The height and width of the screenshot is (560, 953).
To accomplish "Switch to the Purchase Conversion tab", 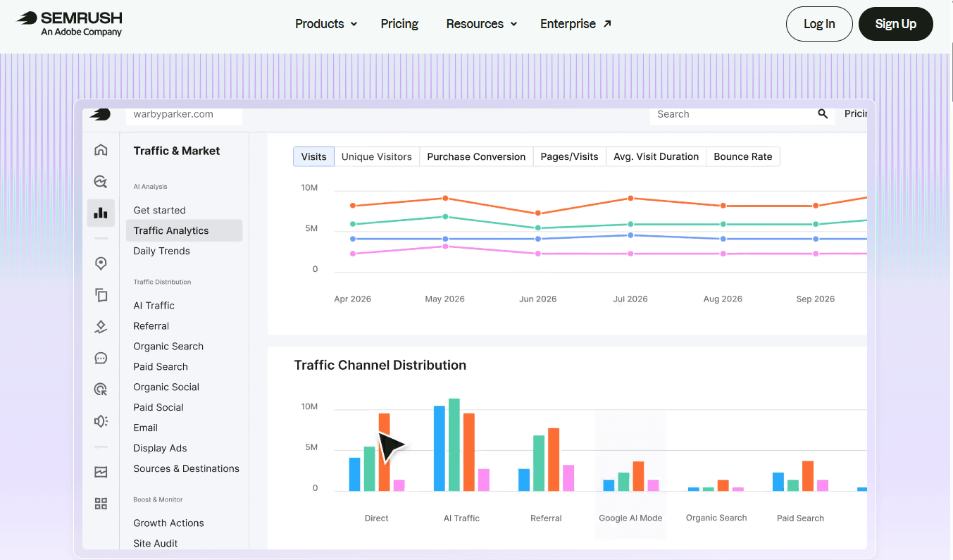I will (x=476, y=156).
